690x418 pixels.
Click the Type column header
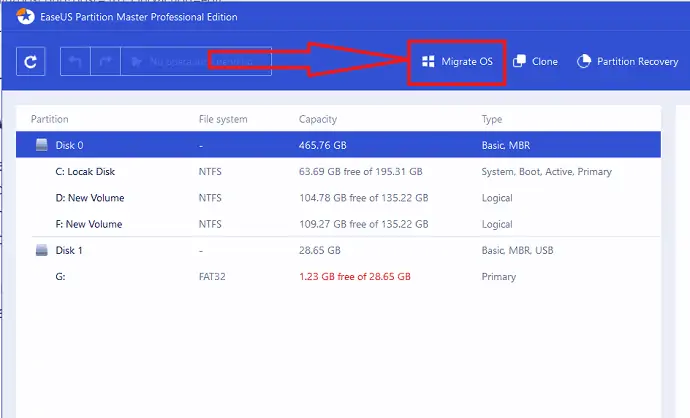[492, 119]
